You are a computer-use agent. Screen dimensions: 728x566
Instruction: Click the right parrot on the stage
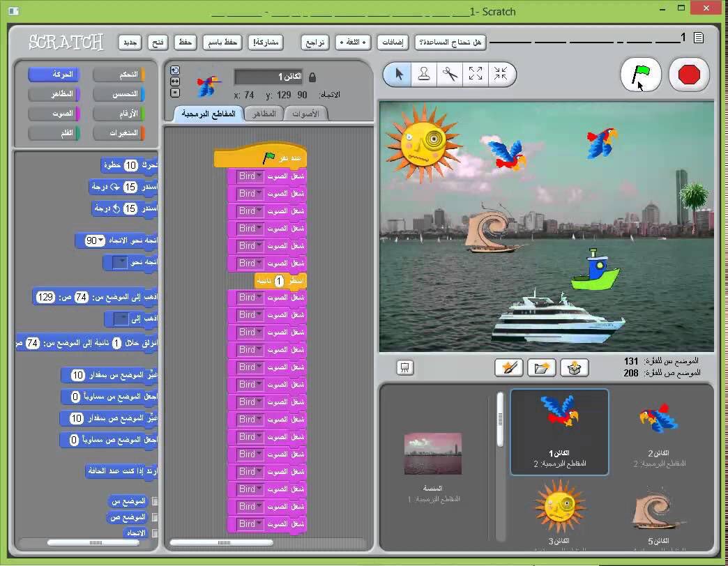pyautogui.click(x=601, y=142)
